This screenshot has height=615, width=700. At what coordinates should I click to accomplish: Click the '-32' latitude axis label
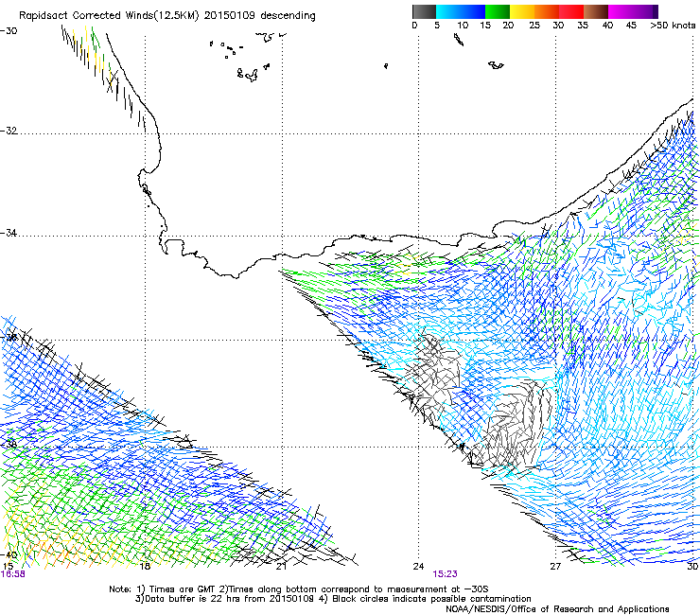9,131
